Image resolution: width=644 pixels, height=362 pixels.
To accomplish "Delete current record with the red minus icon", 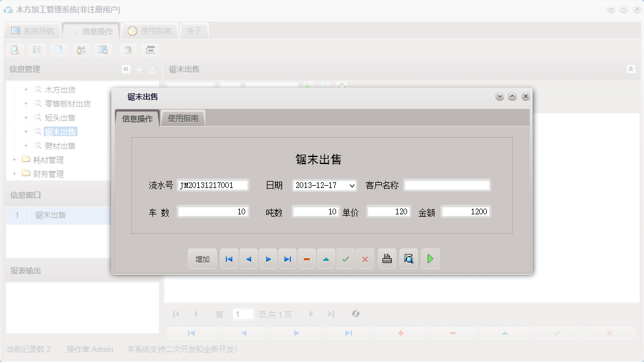I will [307, 258].
